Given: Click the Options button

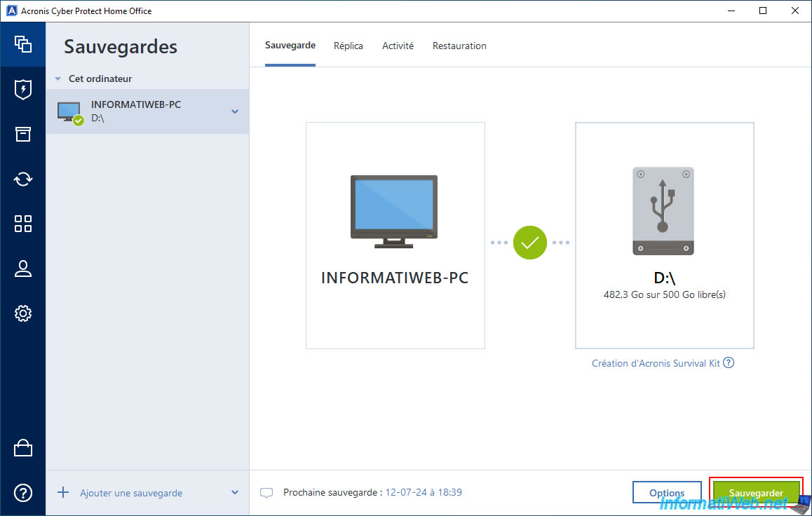Looking at the screenshot, I should [667, 492].
